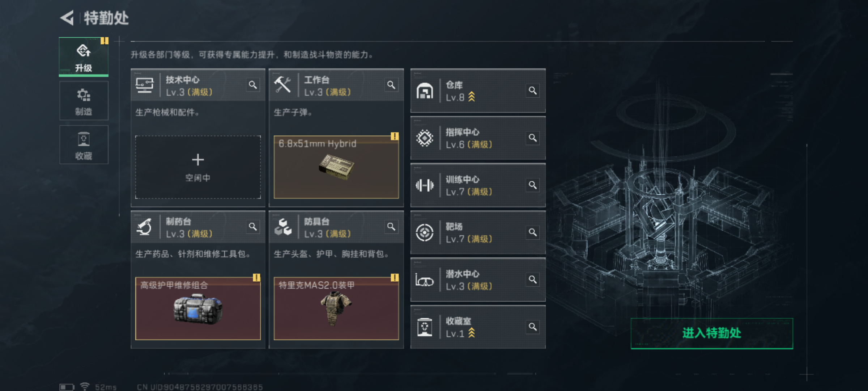Click the magnifier icon for 仓库

[x=533, y=91]
